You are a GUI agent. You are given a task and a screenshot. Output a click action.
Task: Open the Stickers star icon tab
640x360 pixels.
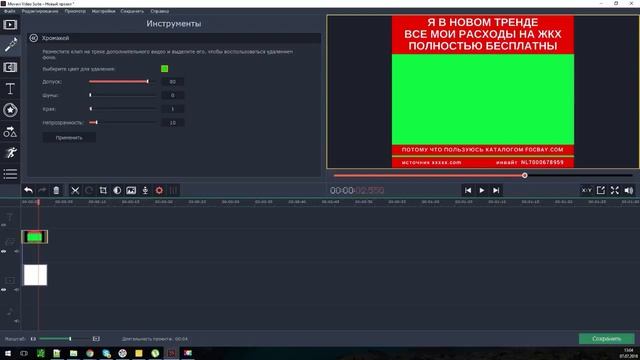[10, 110]
